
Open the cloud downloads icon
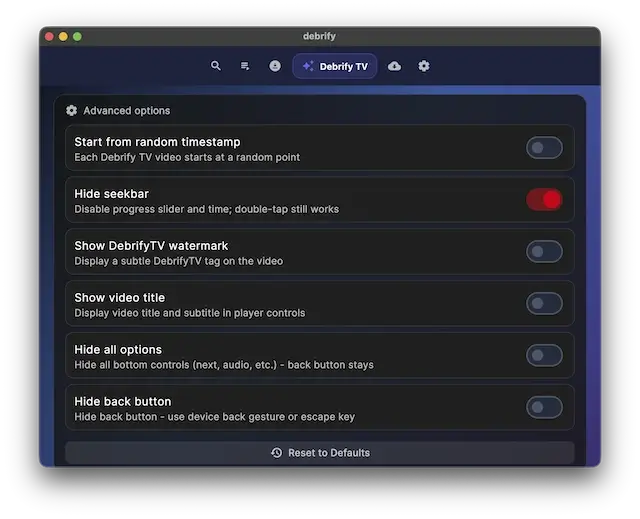click(394, 66)
